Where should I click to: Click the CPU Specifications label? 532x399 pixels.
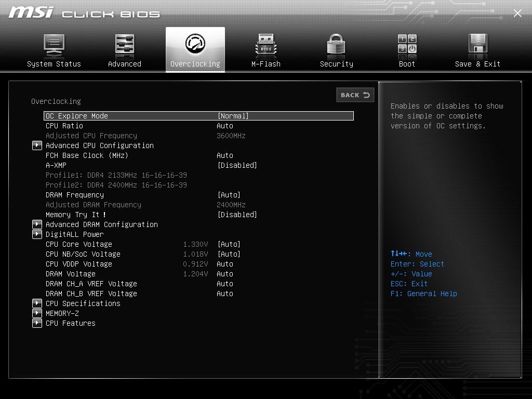click(83, 303)
